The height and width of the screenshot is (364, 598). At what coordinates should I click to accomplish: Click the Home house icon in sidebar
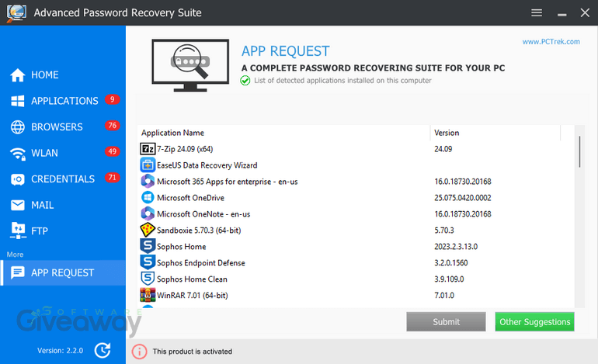(18, 75)
